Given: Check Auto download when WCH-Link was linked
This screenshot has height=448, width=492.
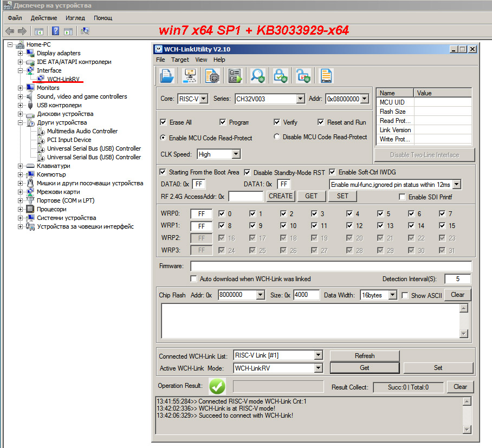Looking at the screenshot, I should 193,278.
